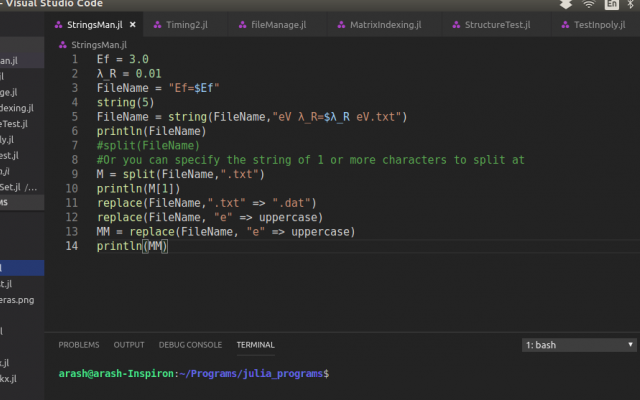Open the Bluetooth indicator in top bar
The width and height of the screenshot is (640, 400).
pyautogui.click(x=631, y=4)
